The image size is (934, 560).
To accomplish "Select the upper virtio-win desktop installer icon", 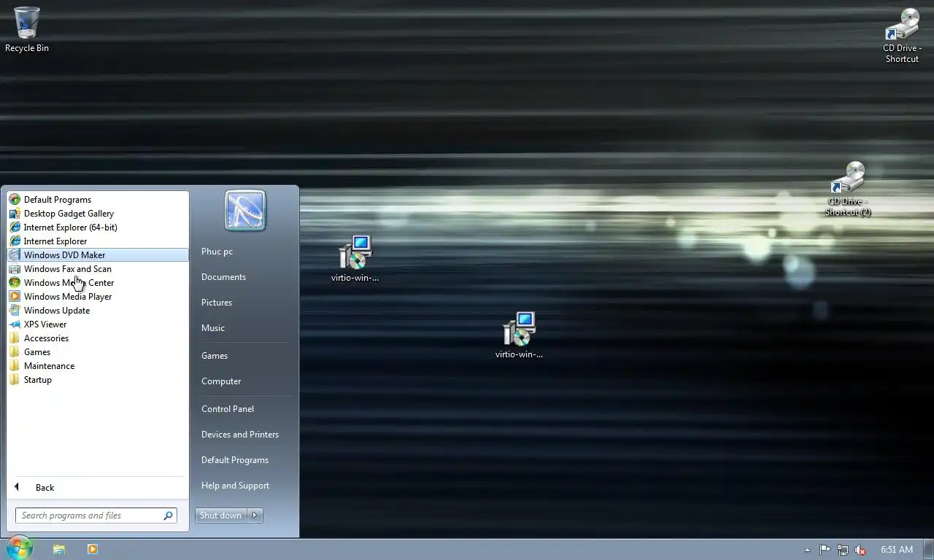I will (355, 258).
